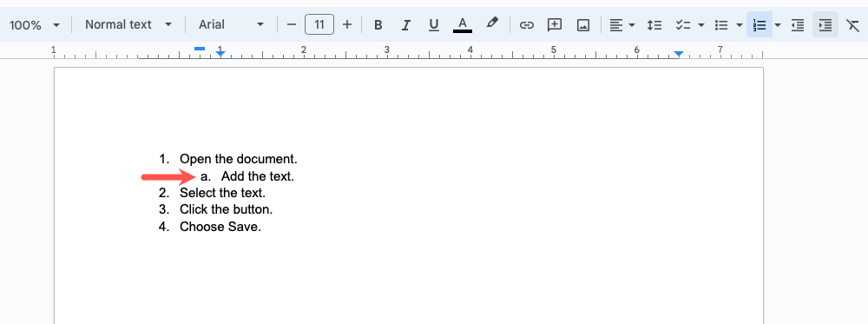Toggle italic formatting
The image size is (868, 324).
(x=406, y=25)
